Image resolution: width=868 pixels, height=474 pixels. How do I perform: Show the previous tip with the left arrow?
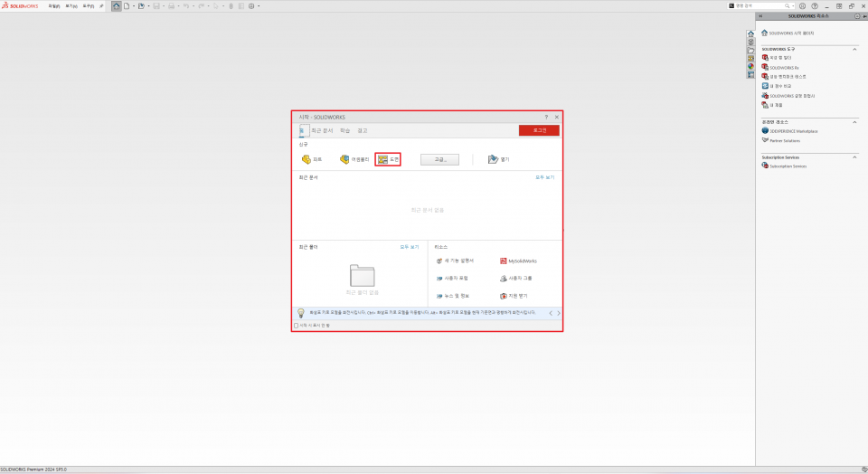pyautogui.click(x=551, y=313)
